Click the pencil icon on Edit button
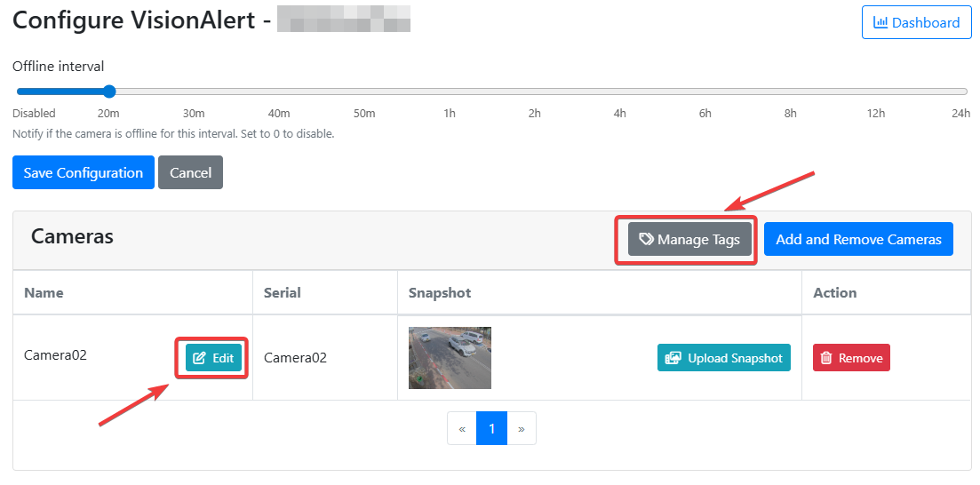Viewport: 980px width, 485px height. tap(200, 358)
